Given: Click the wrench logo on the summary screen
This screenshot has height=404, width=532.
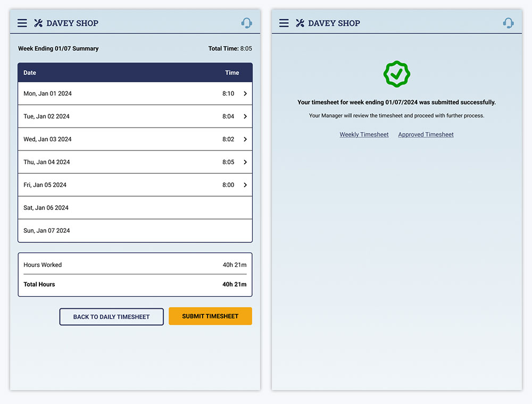Looking at the screenshot, I should pos(38,23).
